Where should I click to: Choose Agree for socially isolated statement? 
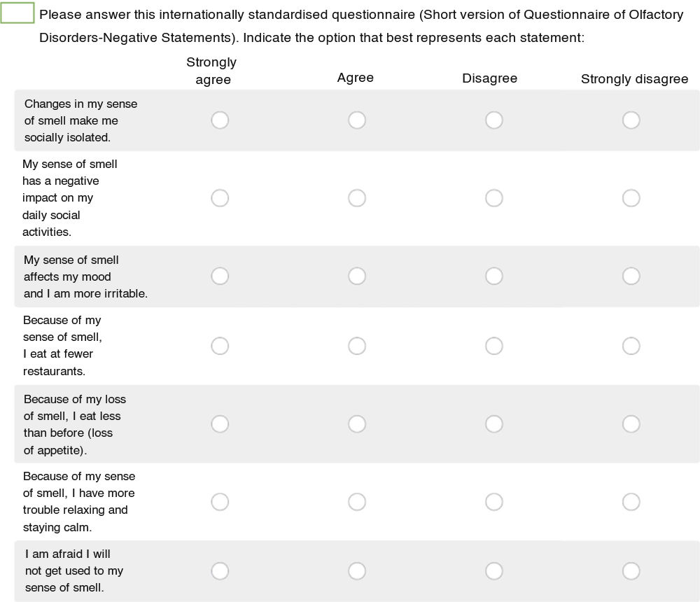click(x=357, y=120)
